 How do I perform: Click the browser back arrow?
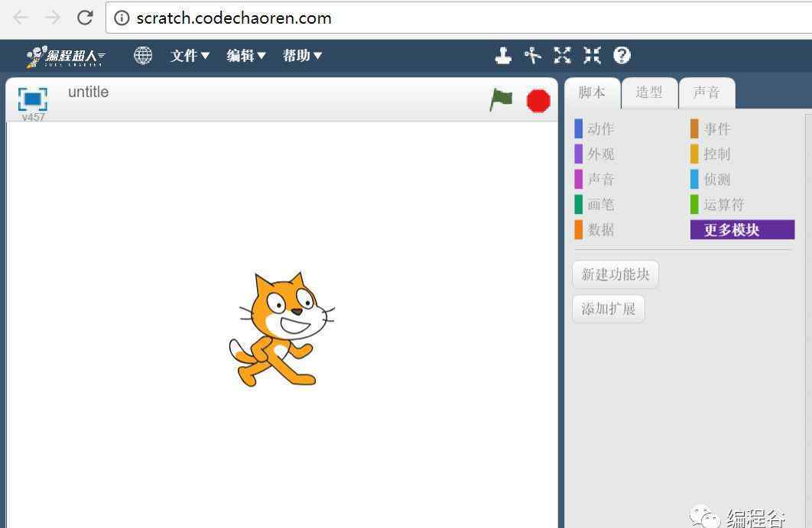click(21, 18)
